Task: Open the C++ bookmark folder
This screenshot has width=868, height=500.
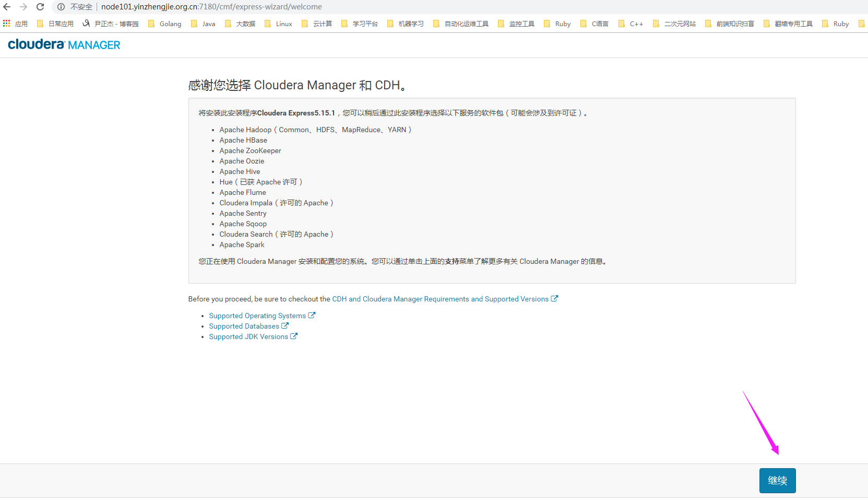Action: coord(631,24)
